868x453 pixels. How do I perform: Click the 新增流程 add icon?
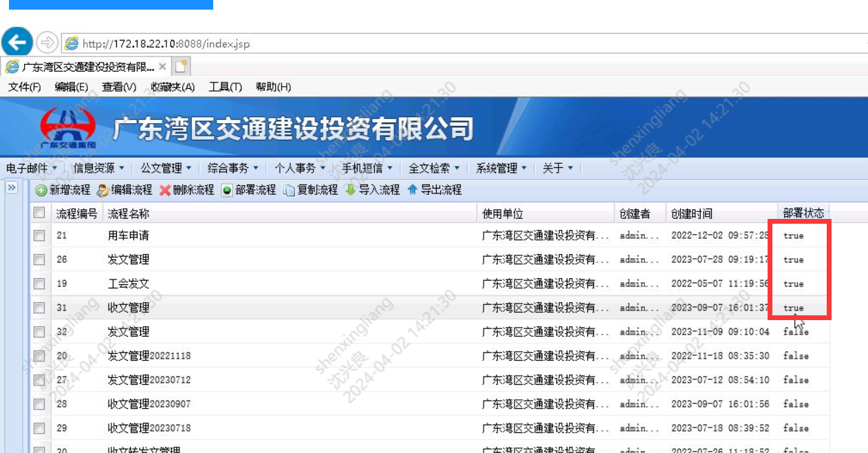[41, 190]
